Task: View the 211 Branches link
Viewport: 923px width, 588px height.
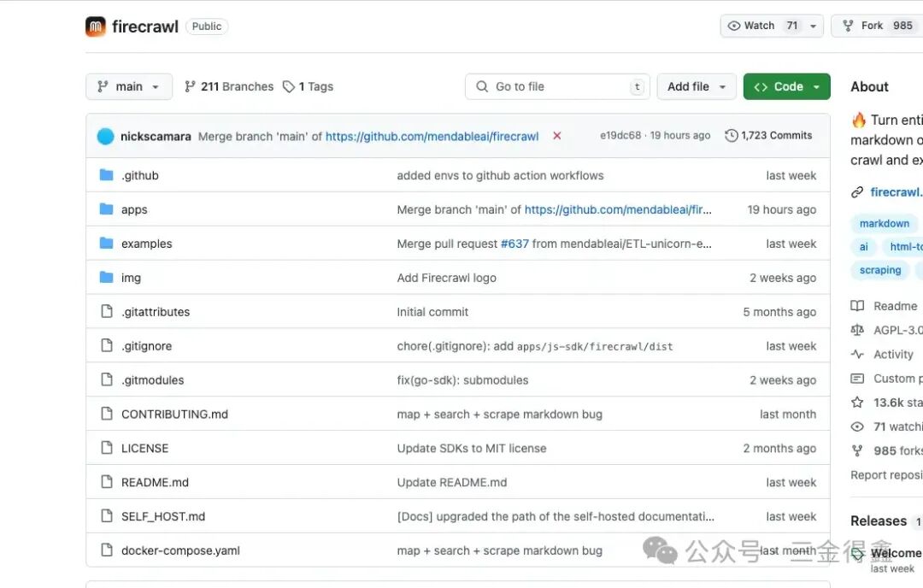Action: tap(229, 86)
